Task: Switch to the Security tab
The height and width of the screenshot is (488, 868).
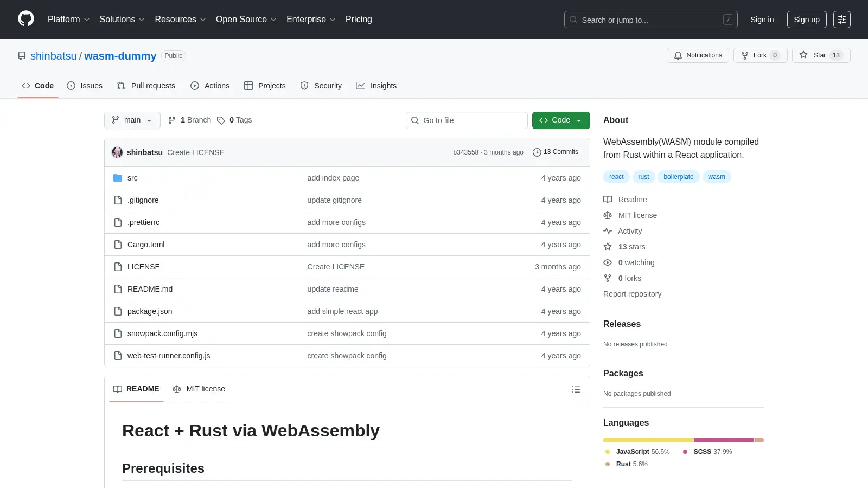Action: [x=321, y=86]
